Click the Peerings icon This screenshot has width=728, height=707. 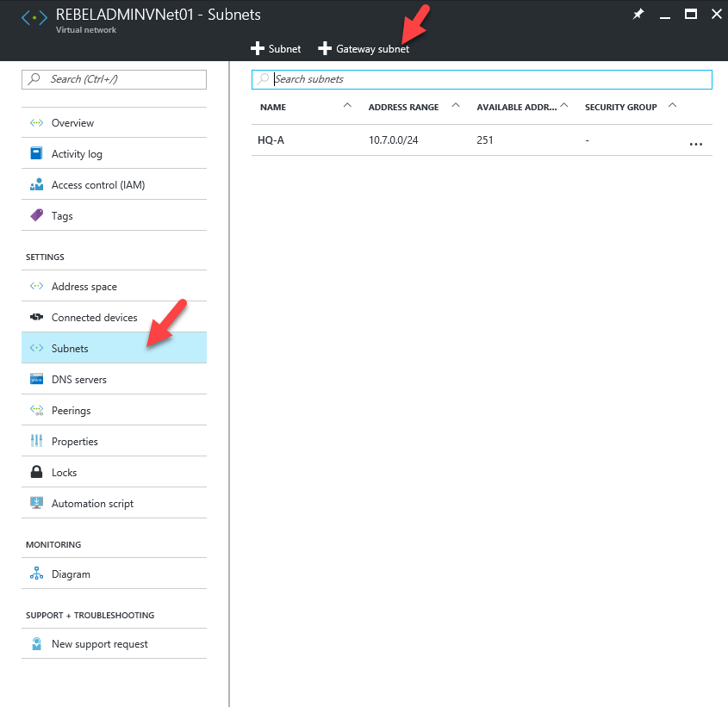[x=37, y=411]
